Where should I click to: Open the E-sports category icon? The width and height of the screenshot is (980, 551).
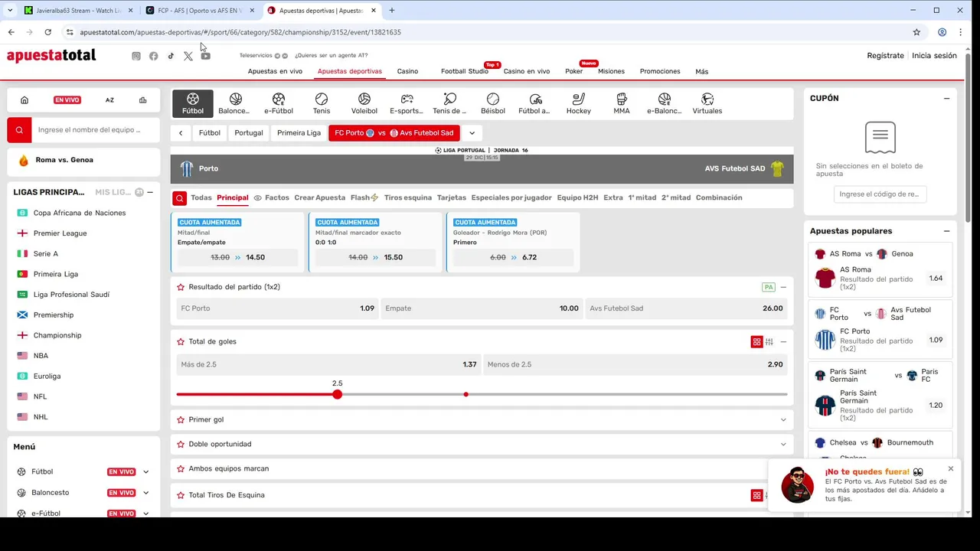407,103
